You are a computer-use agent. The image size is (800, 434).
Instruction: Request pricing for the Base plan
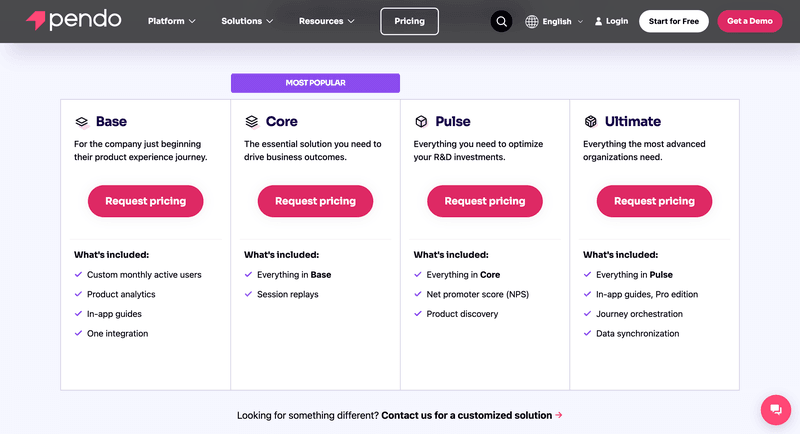coord(145,201)
